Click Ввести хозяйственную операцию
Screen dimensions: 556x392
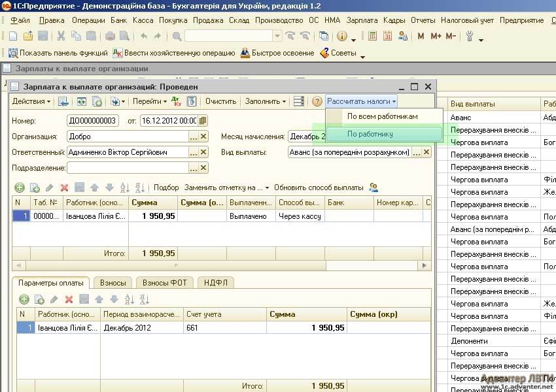click(x=174, y=53)
